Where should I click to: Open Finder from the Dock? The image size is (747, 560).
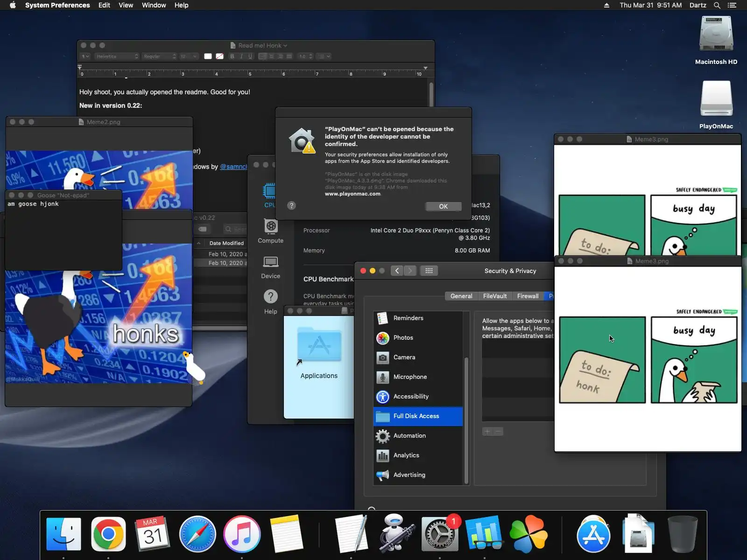coord(64,534)
